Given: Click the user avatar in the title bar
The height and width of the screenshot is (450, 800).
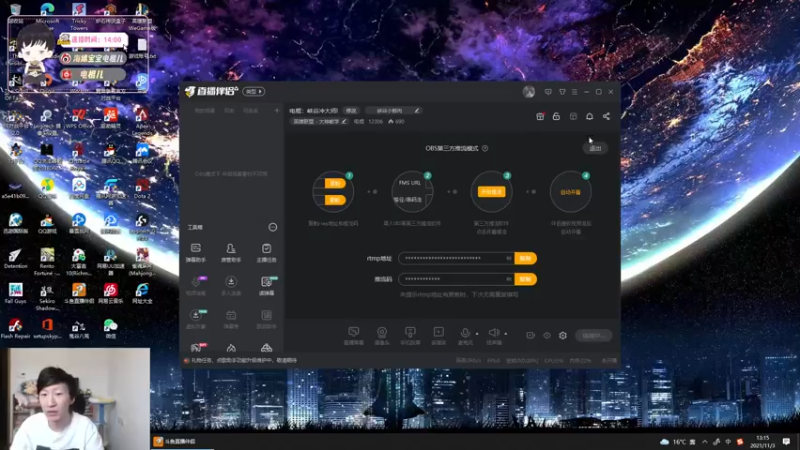Looking at the screenshot, I should (x=529, y=92).
